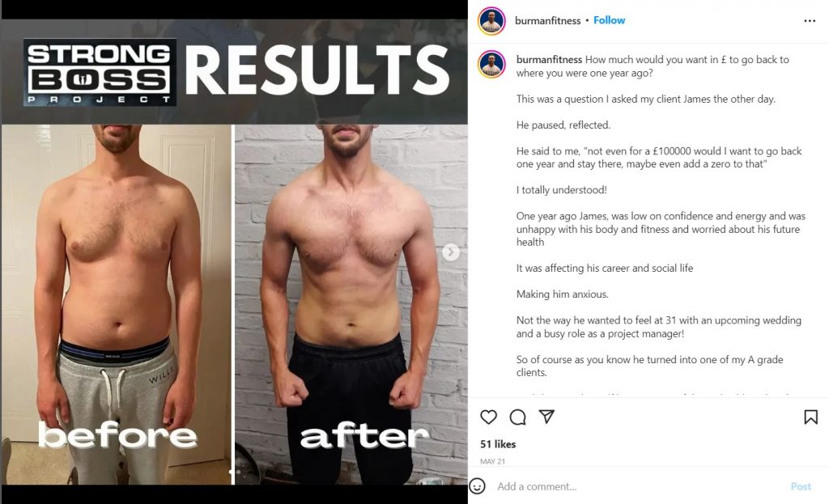Submit comment with the Post button
This screenshot has height=504, width=829.
[x=801, y=486]
